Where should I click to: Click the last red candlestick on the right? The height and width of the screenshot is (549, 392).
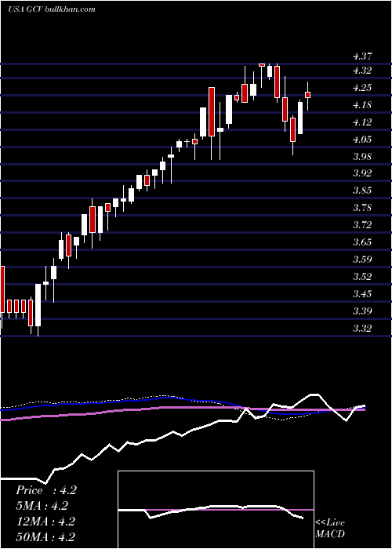(x=308, y=95)
